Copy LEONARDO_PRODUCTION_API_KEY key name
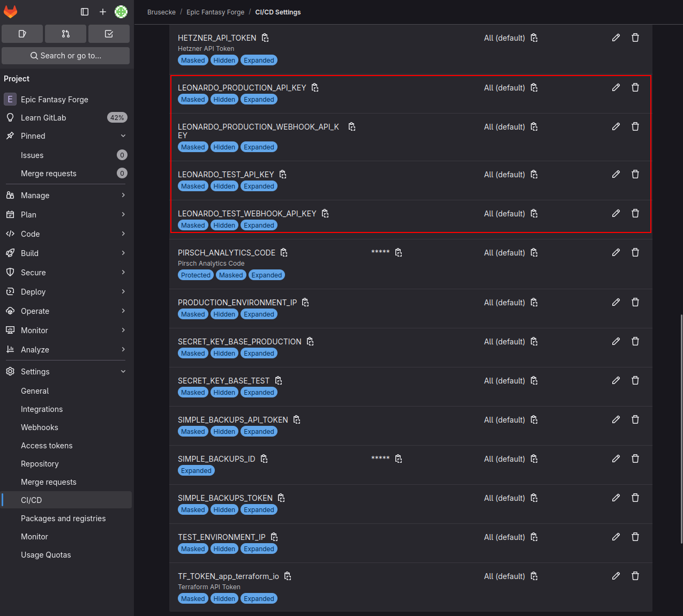 coord(315,88)
